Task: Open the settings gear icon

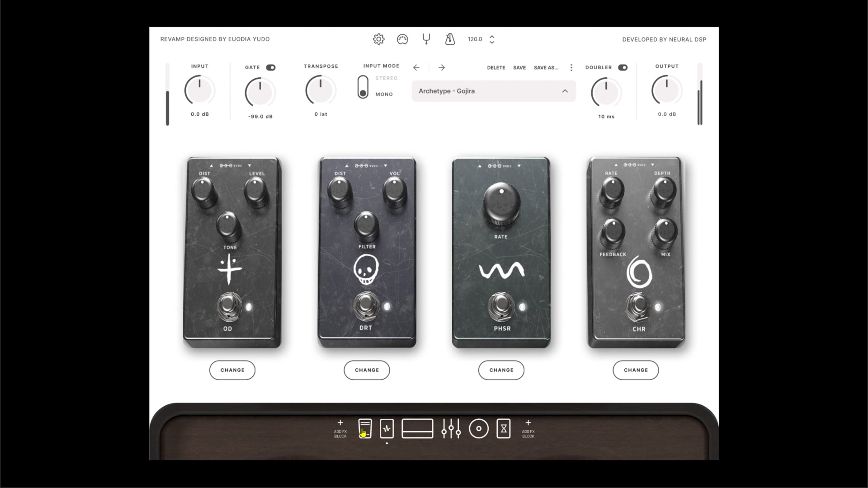Action: pyautogui.click(x=379, y=39)
